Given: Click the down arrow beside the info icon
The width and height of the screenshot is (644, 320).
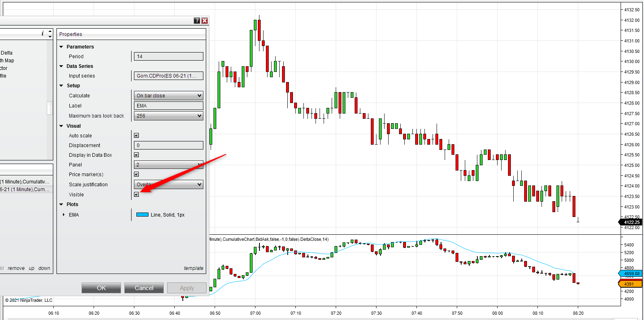Looking at the screenshot, I should coord(50,36).
